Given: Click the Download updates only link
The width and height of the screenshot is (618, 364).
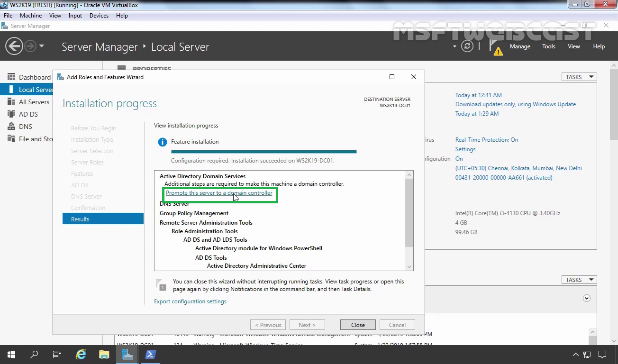Looking at the screenshot, I should [x=516, y=104].
